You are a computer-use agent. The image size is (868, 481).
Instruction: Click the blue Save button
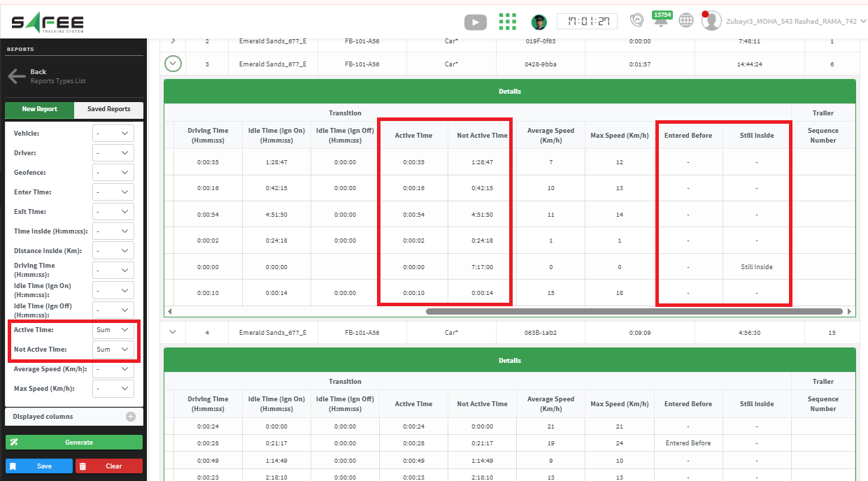[39, 466]
